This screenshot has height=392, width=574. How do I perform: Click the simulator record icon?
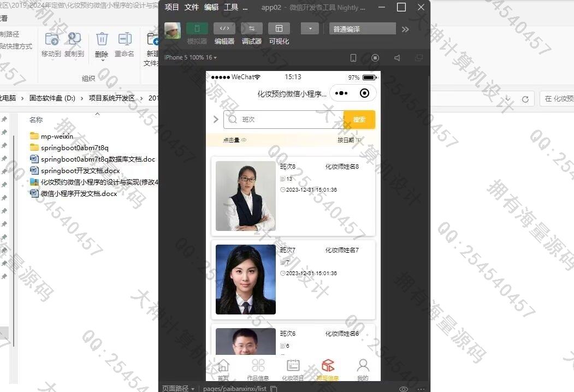click(x=375, y=58)
